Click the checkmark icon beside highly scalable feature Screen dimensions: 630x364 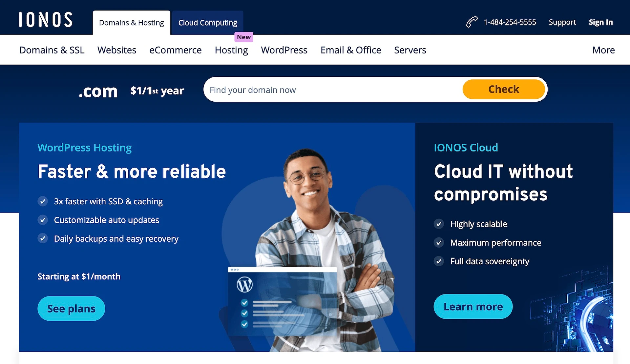(439, 224)
